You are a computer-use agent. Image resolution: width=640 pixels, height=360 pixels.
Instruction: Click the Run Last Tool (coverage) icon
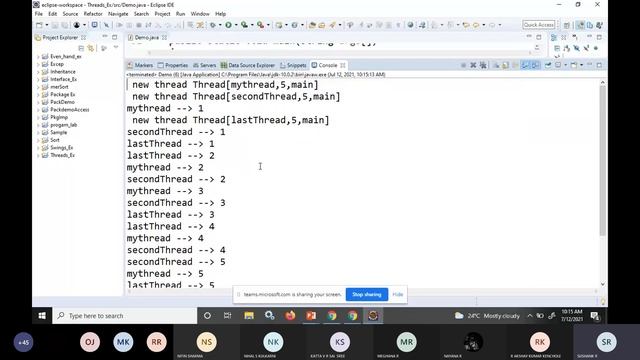(x=244, y=25)
